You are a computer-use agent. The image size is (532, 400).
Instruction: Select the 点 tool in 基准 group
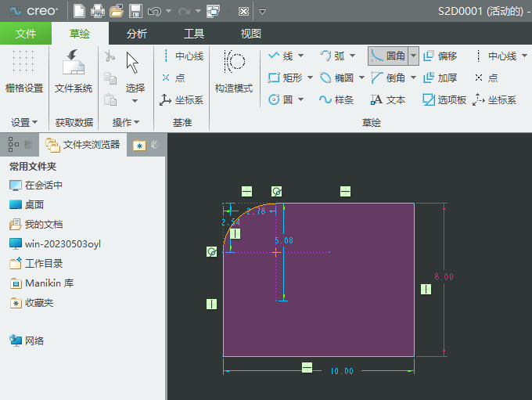pos(174,78)
